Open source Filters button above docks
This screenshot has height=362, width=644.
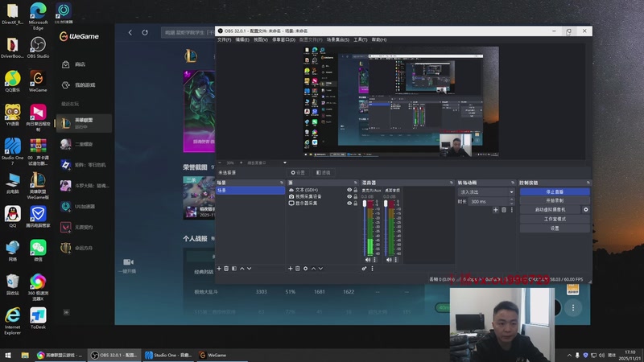(324, 173)
